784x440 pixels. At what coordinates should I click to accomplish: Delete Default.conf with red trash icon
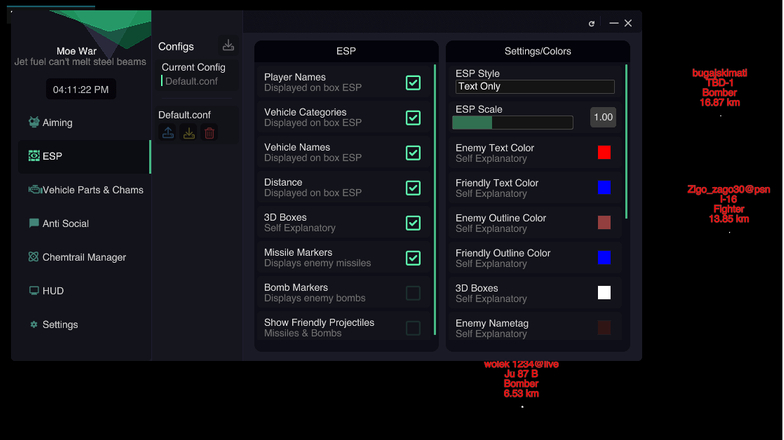point(210,133)
